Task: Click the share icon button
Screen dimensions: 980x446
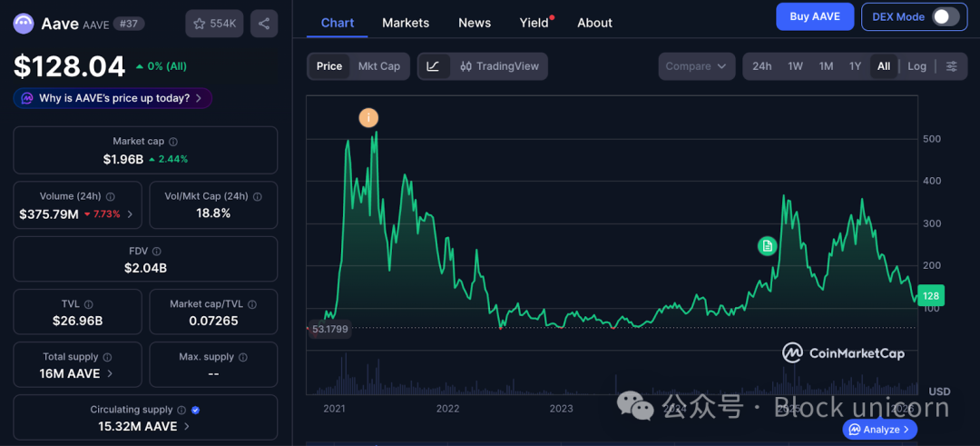Action: click(264, 24)
